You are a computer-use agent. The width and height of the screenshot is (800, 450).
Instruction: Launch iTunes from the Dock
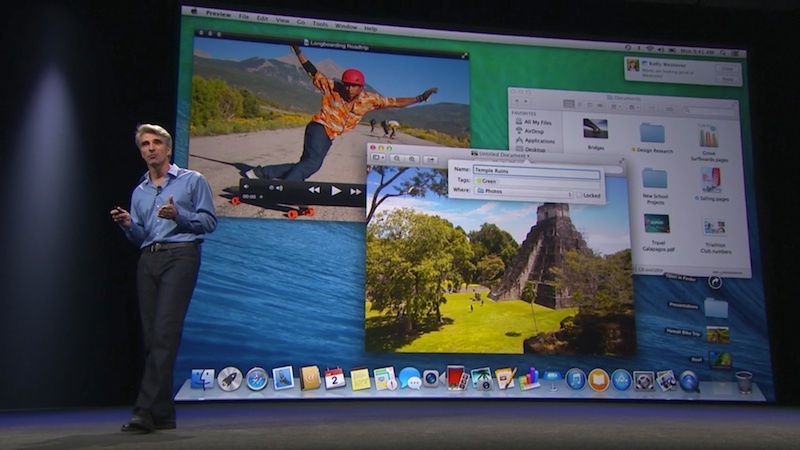click(x=575, y=379)
